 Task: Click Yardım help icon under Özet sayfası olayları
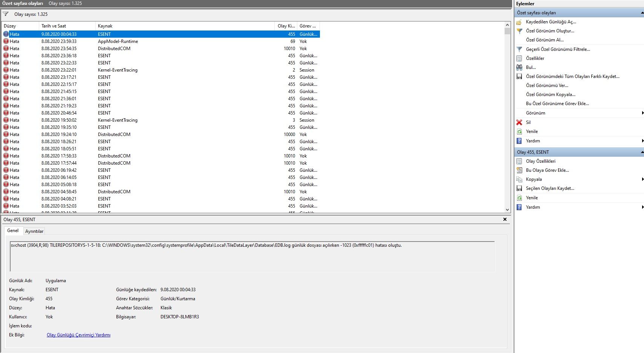pyautogui.click(x=519, y=141)
